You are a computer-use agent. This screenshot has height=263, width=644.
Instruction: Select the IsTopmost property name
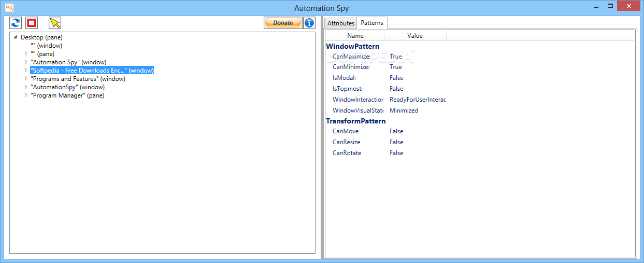tap(348, 89)
